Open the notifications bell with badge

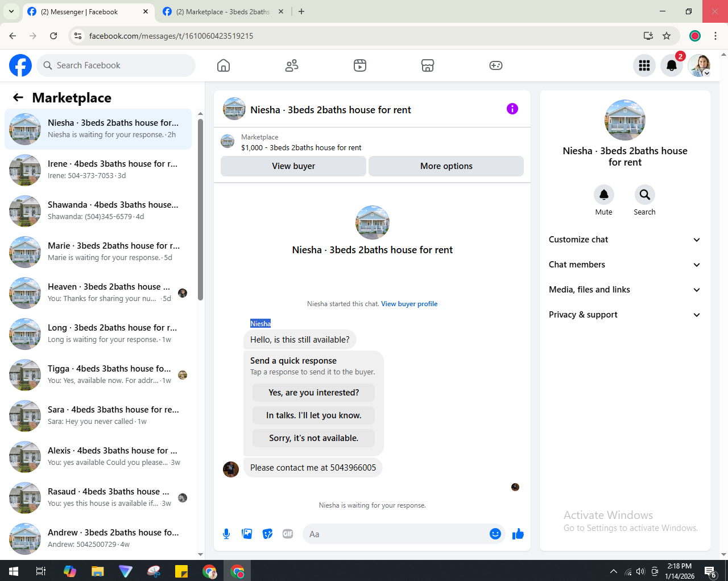[x=672, y=65]
